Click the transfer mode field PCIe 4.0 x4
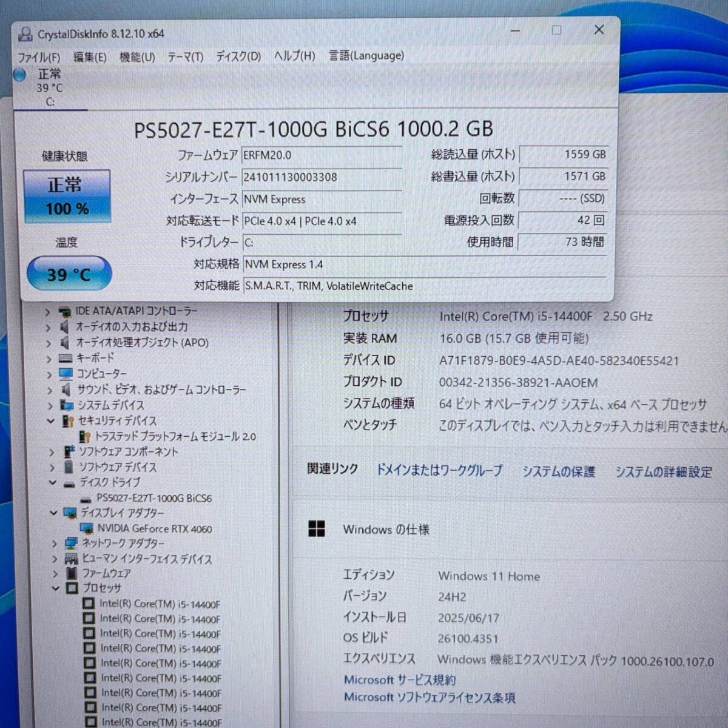This screenshot has width=728, height=728. pos(322,221)
